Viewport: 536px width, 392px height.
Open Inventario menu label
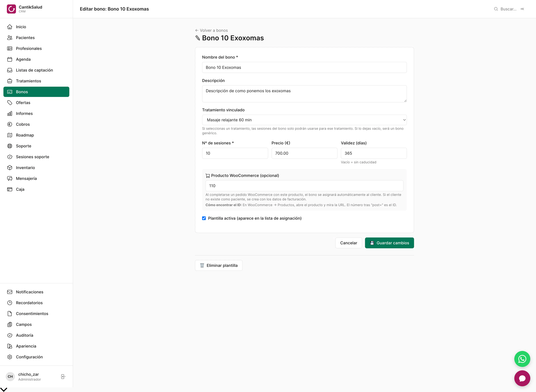coord(25,168)
